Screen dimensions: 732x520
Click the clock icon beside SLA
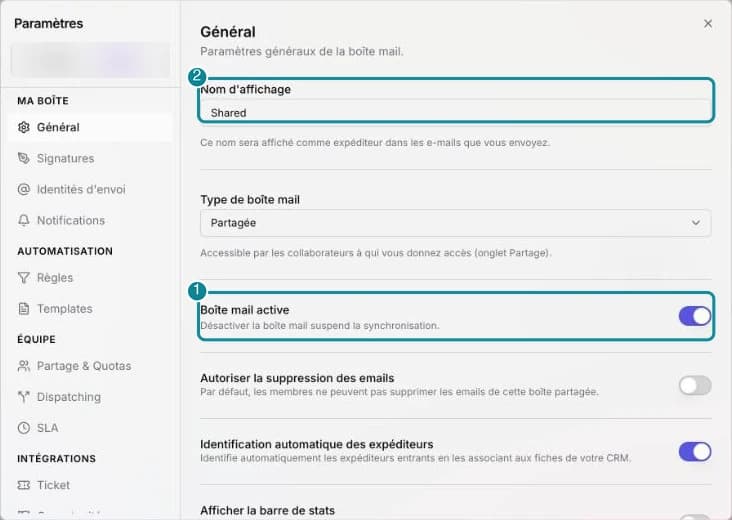point(23,428)
